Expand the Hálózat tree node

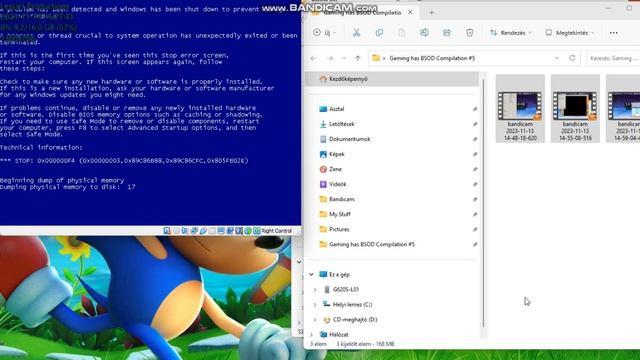[x=311, y=335]
